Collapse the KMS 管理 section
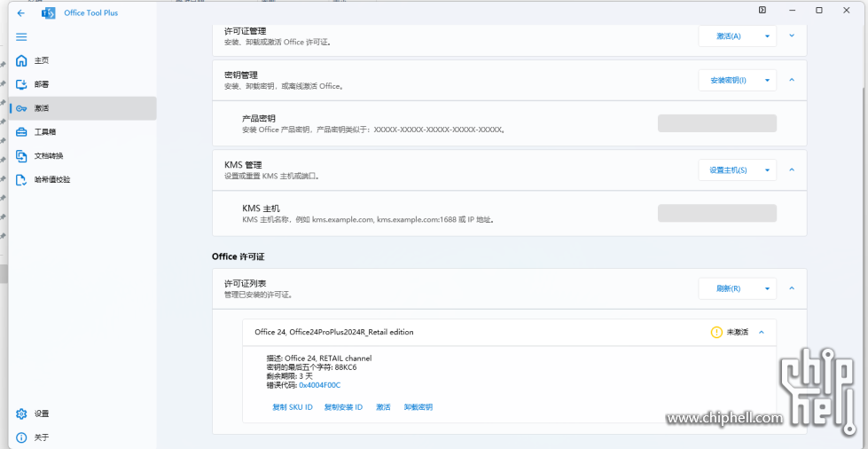The width and height of the screenshot is (868, 449). pyautogui.click(x=792, y=169)
